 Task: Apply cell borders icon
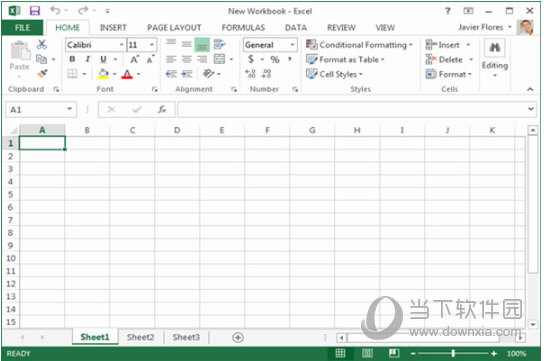(72, 73)
